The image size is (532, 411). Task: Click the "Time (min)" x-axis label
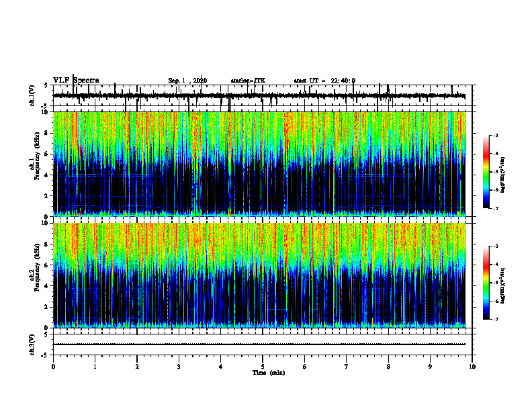point(269,373)
